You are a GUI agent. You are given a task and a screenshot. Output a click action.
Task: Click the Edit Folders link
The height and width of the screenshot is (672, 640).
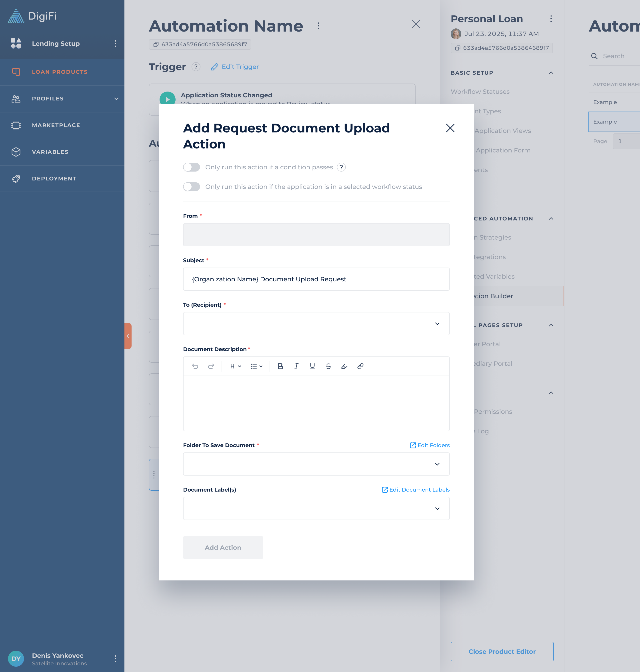[x=430, y=445]
